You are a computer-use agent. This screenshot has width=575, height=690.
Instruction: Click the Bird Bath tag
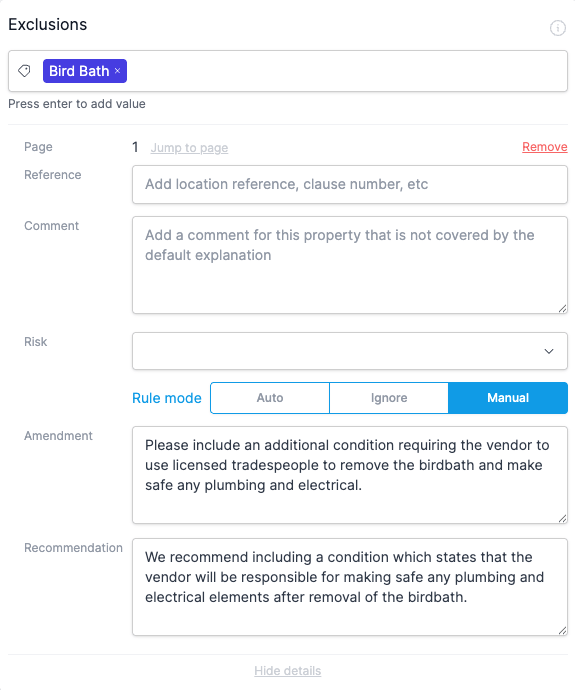pos(79,71)
